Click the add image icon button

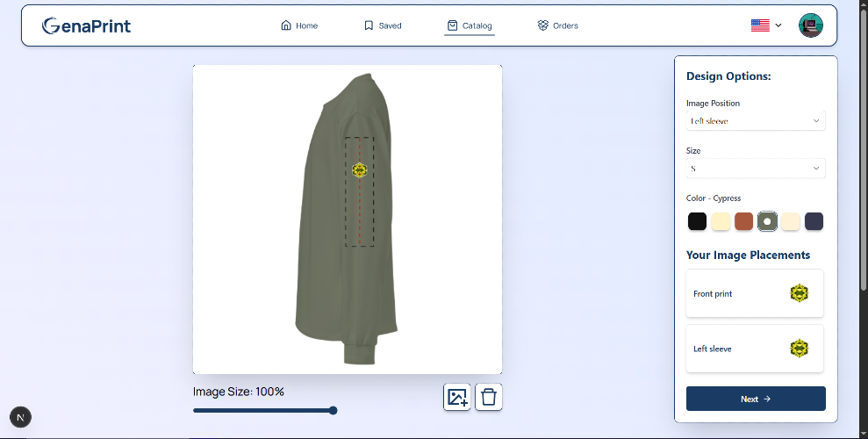click(457, 397)
